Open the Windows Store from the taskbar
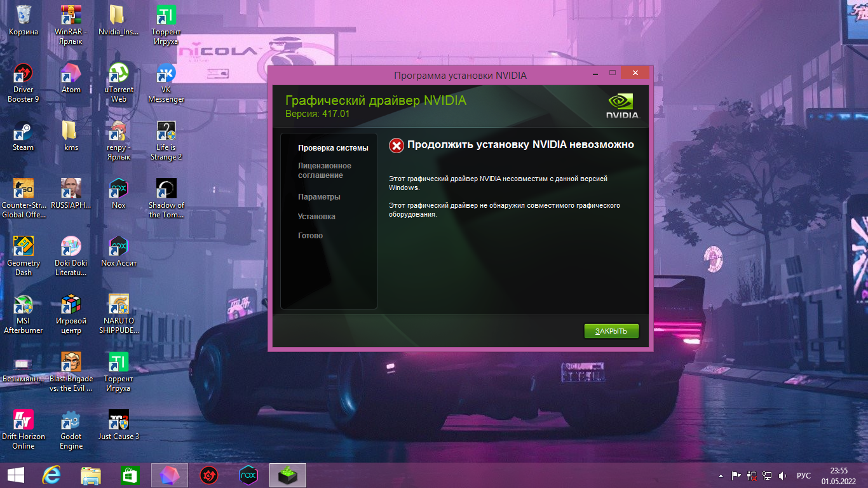The height and width of the screenshot is (488, 868). coord(130,475)
